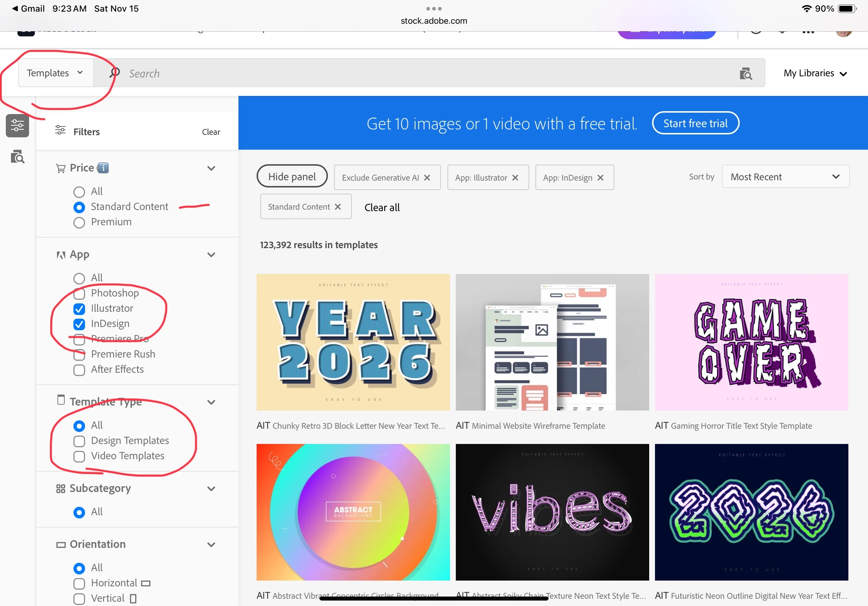Tap the Back to Gmail arrow
The image size is (868, 606).
click(15, 8)
